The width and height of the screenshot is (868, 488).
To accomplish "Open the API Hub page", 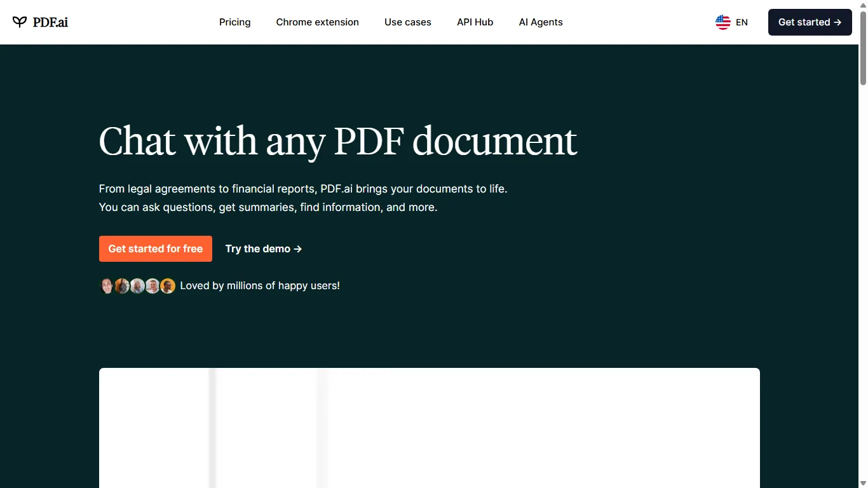I will tap(475, 22).
